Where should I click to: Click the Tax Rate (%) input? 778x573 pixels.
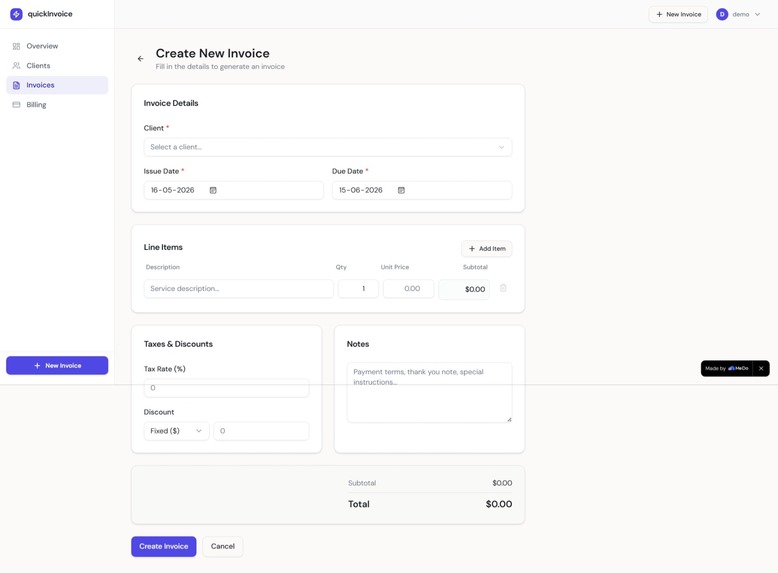point(226,388)
